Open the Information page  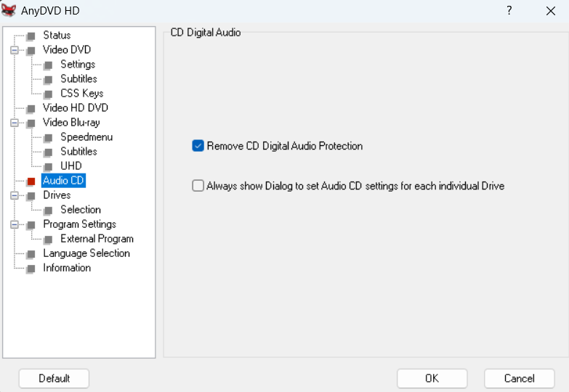click(67, 268)
